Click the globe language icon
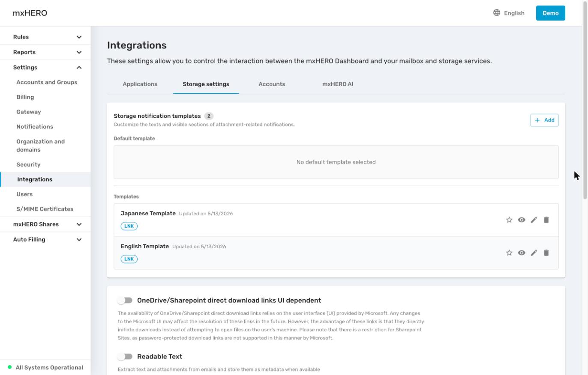The width and height of the screenshot is (588, 375). pos(497,13)
